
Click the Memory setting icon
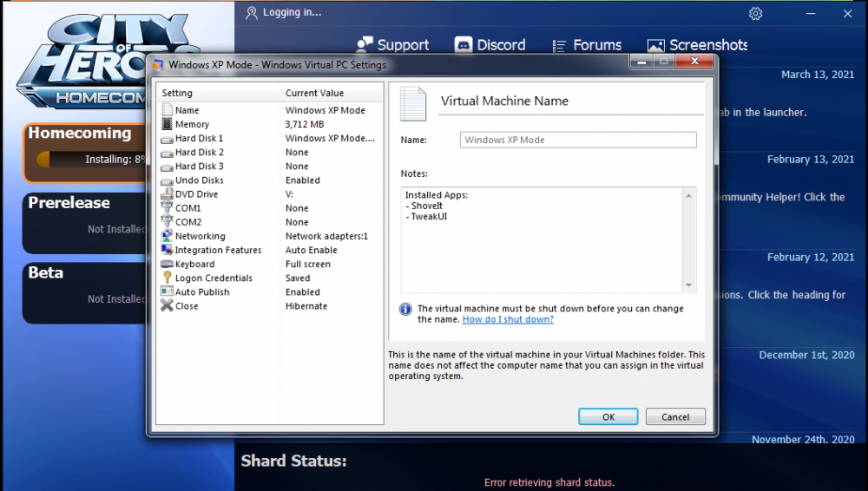[x=168, y=125]
